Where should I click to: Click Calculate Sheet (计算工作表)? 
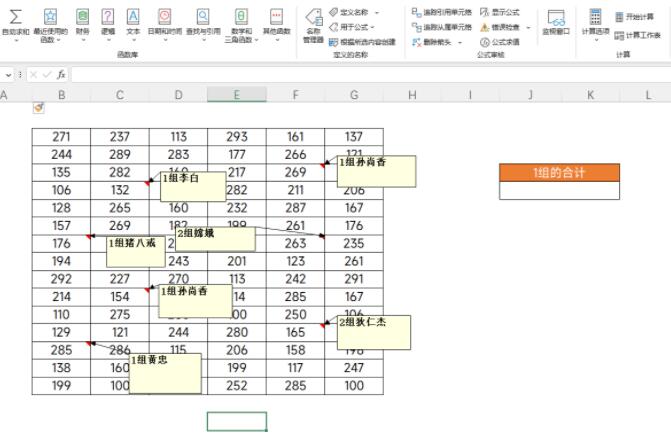[638, 35]
